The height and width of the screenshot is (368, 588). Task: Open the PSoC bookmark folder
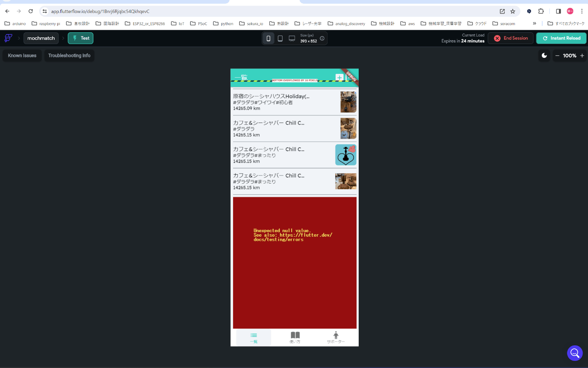pyautogui.click(x=199, y=23)
